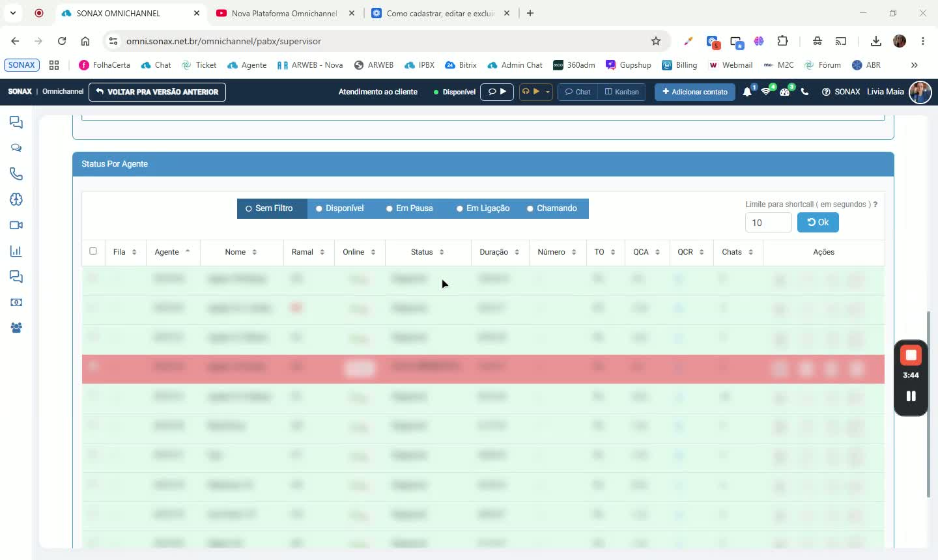938x560 pixels.
Task: Click the wifi connection status icon
Action: coord(766,92)
